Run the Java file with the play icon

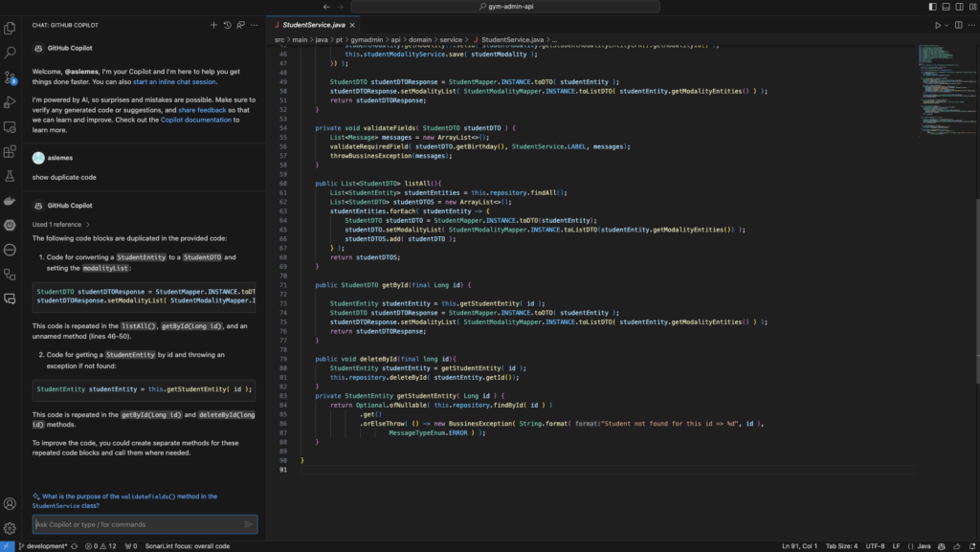click(938, 25)
